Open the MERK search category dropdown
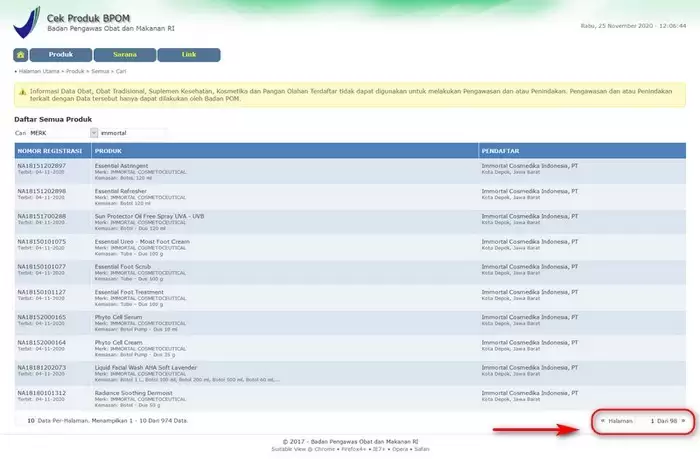Viewport: 700px width, 459px height. [63, 133]
